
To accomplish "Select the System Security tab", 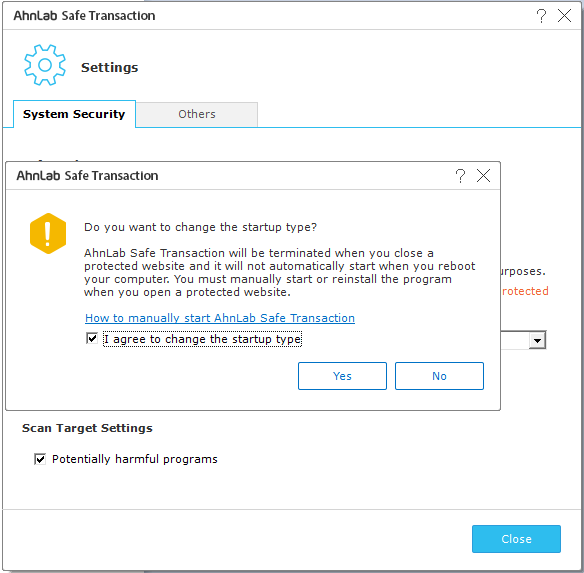I will (74, 114).
